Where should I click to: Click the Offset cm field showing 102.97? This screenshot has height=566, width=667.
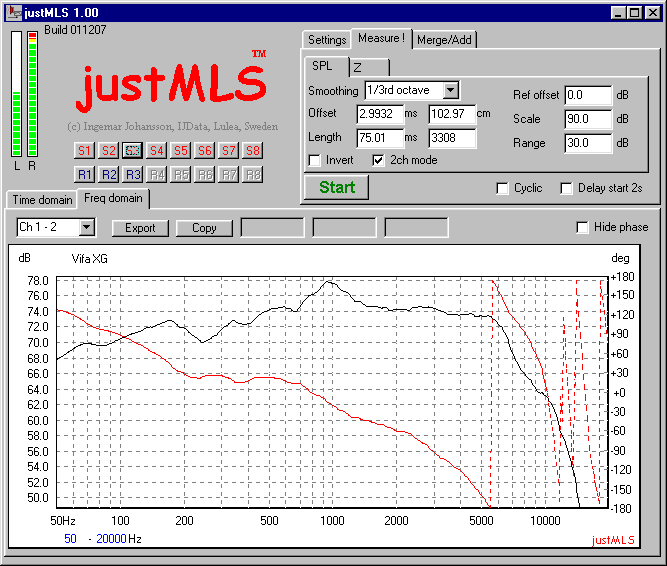click(452, 114)
